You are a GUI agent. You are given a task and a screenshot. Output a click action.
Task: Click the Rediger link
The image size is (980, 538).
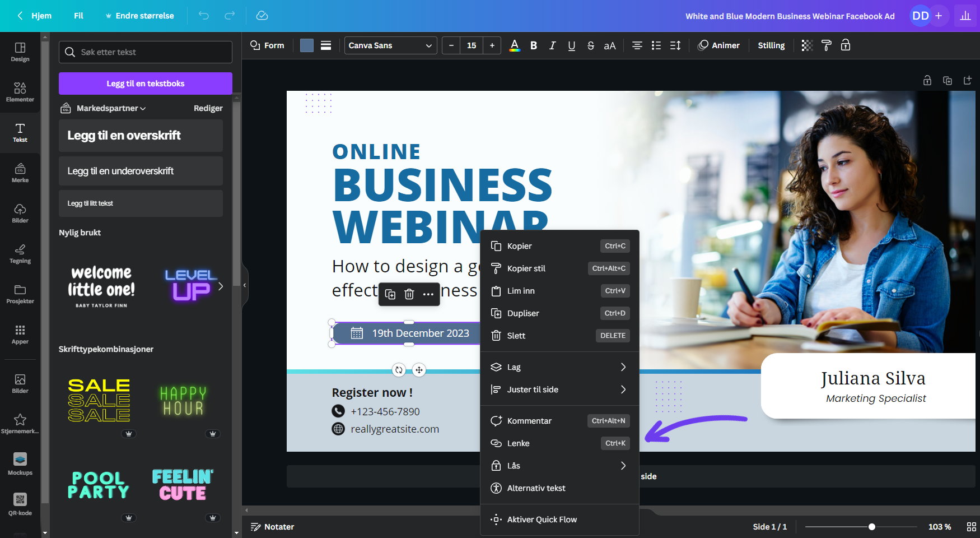208,108
